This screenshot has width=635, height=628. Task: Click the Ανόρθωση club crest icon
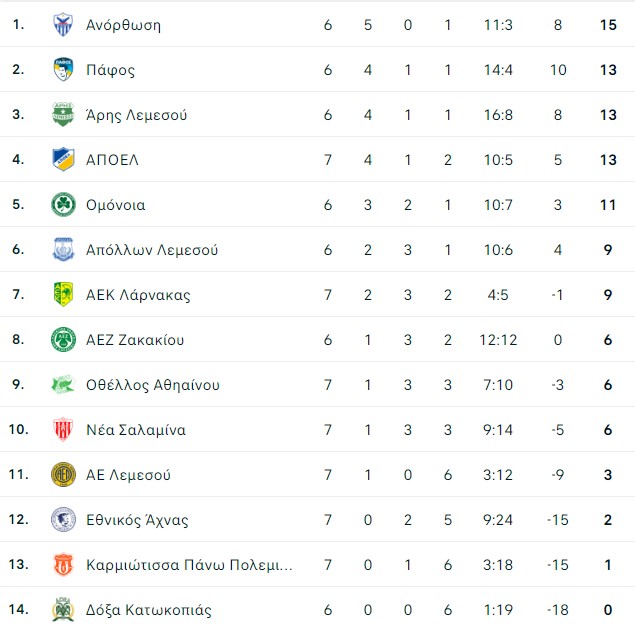coord(63,25)
